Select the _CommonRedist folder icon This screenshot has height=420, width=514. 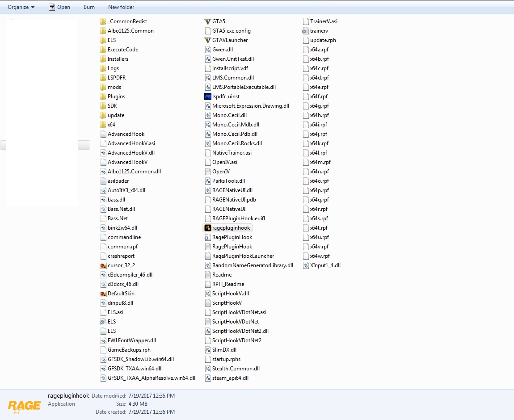(103, 21)
